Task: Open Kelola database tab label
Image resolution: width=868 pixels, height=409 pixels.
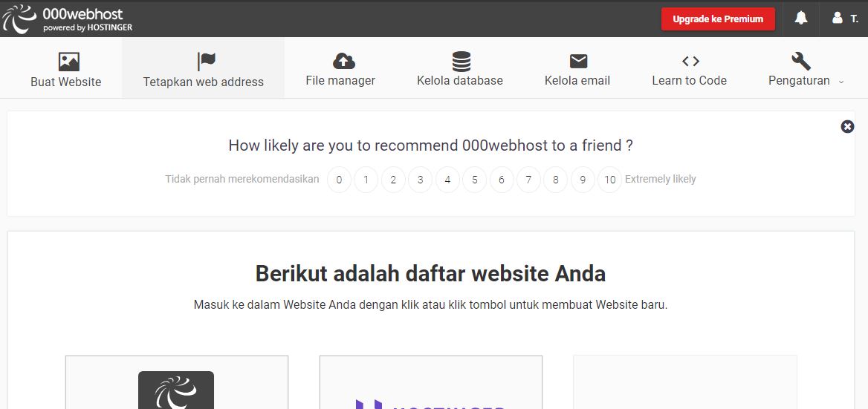Action: [x=460, y=81]
